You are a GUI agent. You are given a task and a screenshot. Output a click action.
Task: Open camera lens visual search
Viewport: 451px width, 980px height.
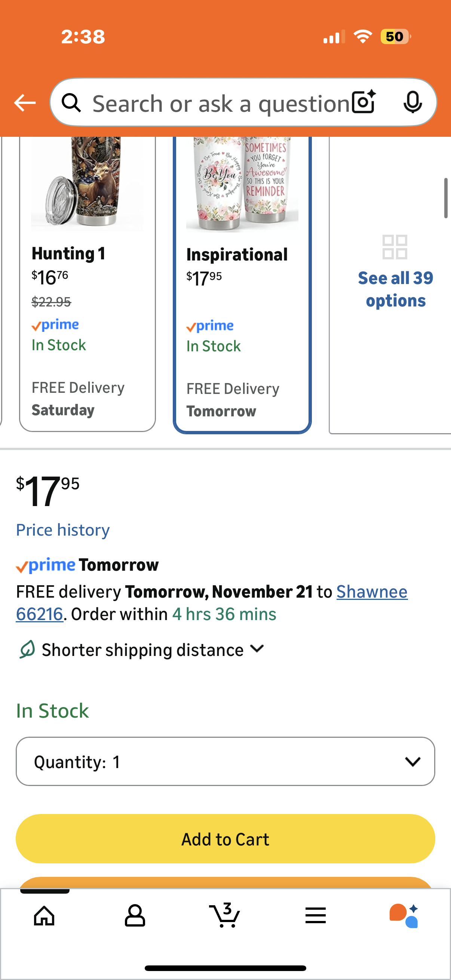point(363,102)
